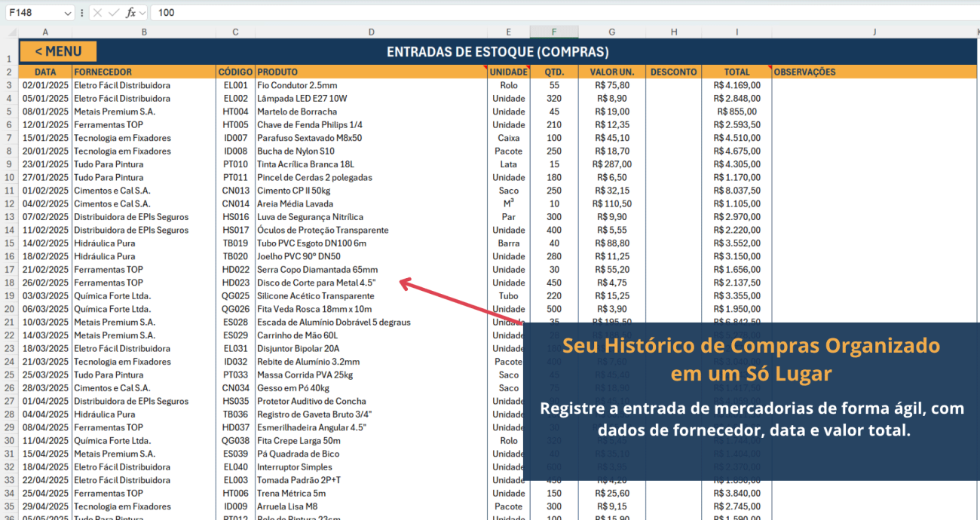Select the TOTAL header cell
Screen dimensions: 980x520
737,72
